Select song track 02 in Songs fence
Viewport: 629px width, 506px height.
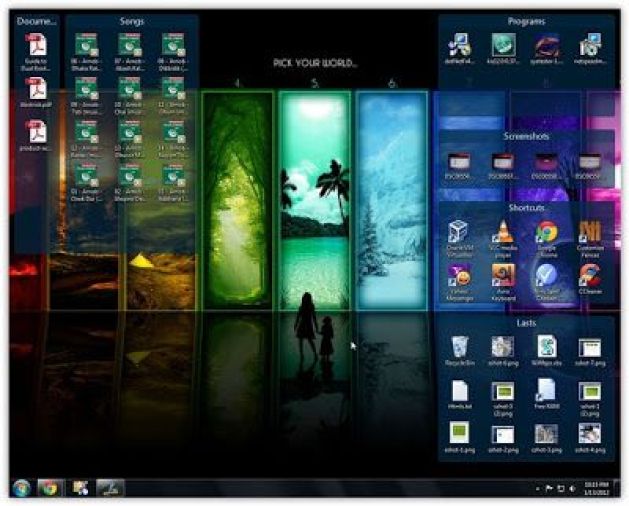[130, 182]
